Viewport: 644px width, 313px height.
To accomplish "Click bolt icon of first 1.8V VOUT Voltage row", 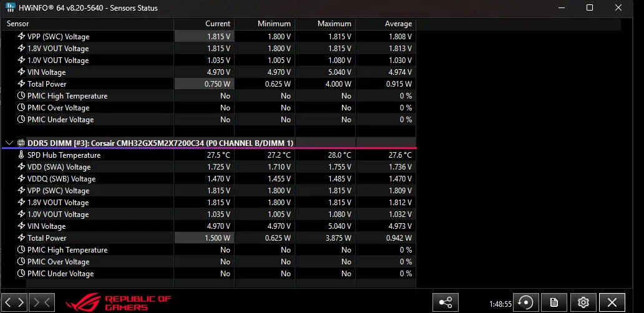I will (21, 49).
